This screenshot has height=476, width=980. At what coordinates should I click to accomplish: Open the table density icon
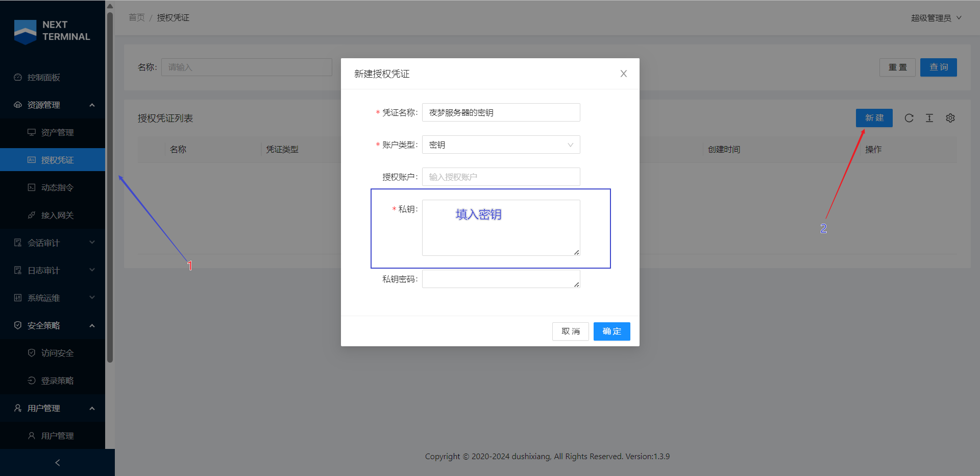[x=929, y=118]
